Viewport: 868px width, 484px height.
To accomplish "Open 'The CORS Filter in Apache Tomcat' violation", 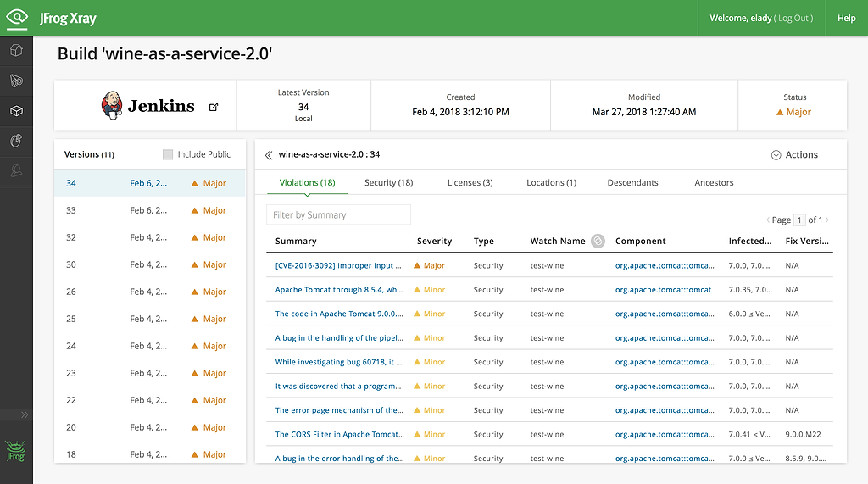I will 339,435.
